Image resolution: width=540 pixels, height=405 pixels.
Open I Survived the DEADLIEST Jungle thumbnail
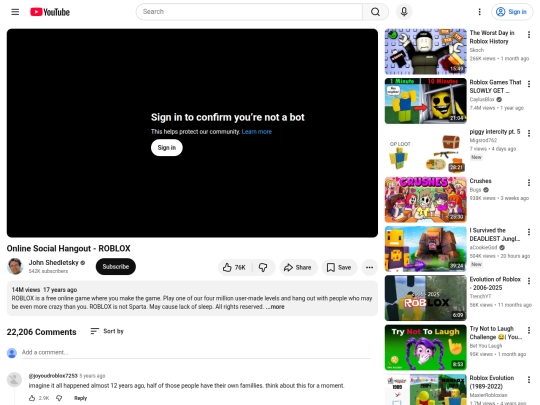(426, 249)
